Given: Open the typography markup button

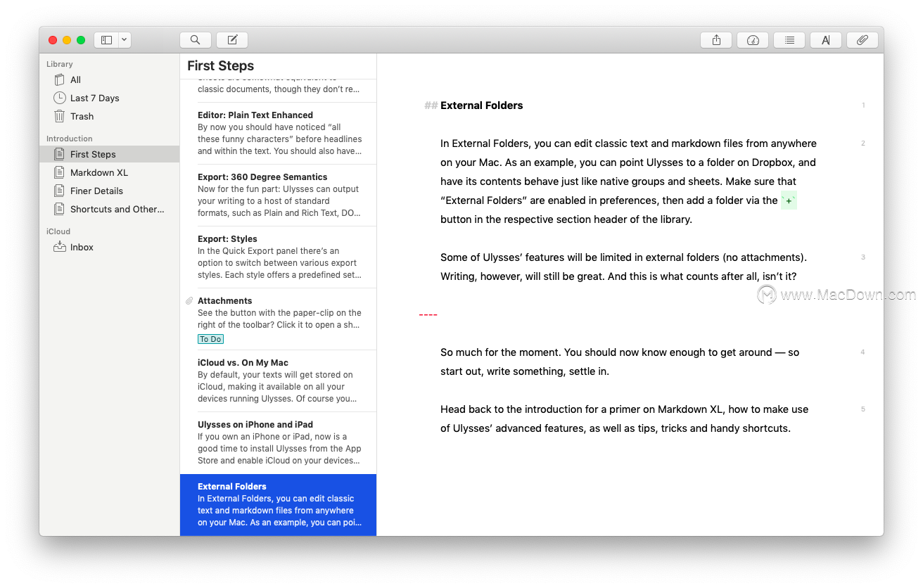Looking at the screenshot, I should [826, 40].
